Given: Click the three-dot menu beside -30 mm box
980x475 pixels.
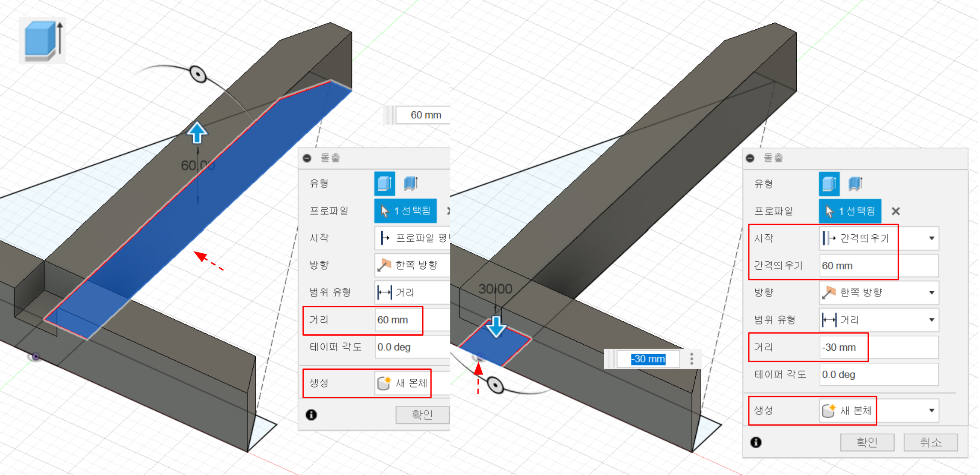Looking at the screenshot, I should (691, 359).
